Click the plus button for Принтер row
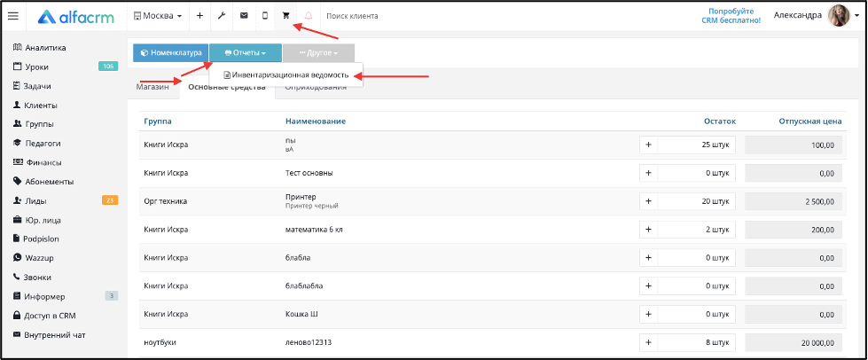This screenshot has height=360, width=868. (649, 201)
